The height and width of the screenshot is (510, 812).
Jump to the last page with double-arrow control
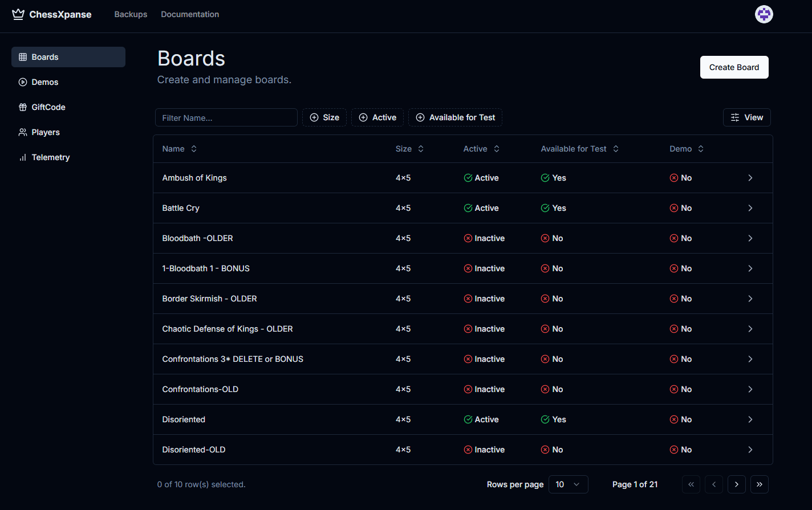coord(759,484)
